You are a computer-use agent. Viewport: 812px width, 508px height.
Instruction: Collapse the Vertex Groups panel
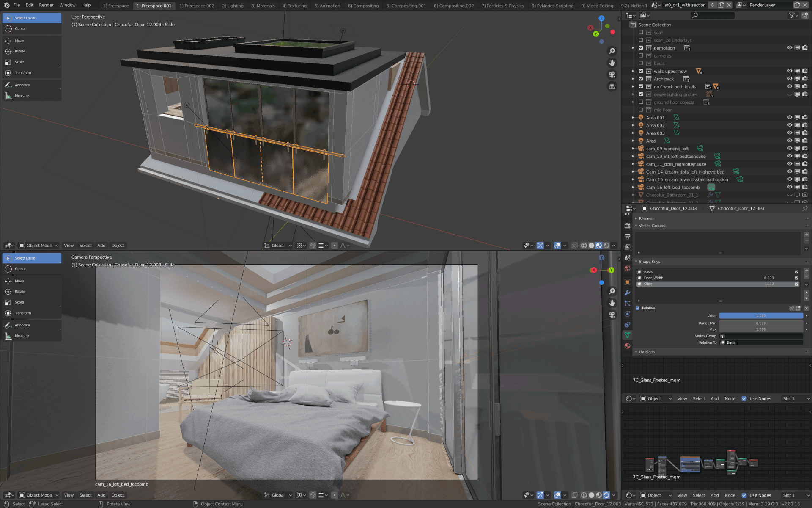(651, 226)
